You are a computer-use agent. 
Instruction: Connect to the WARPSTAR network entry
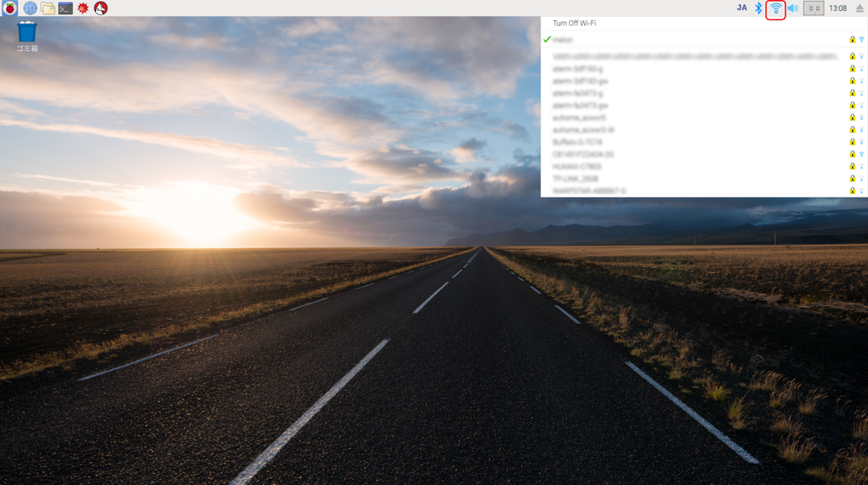coord(704,191)
